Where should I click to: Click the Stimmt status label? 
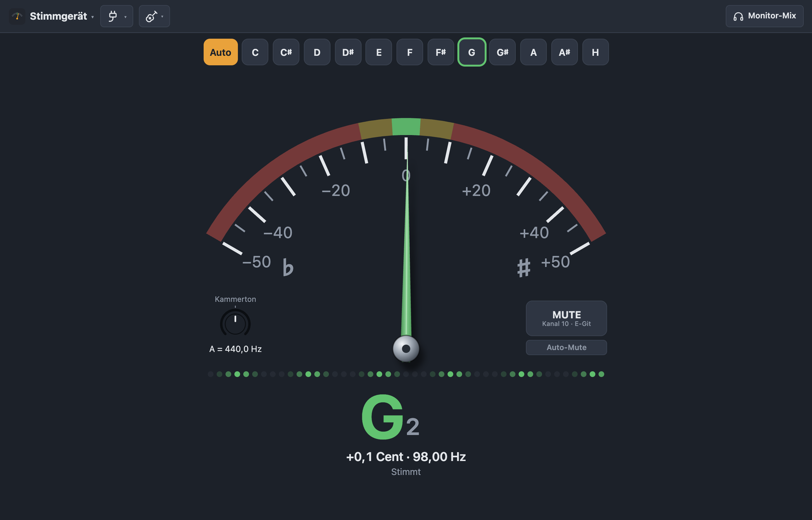coord(406,472)
